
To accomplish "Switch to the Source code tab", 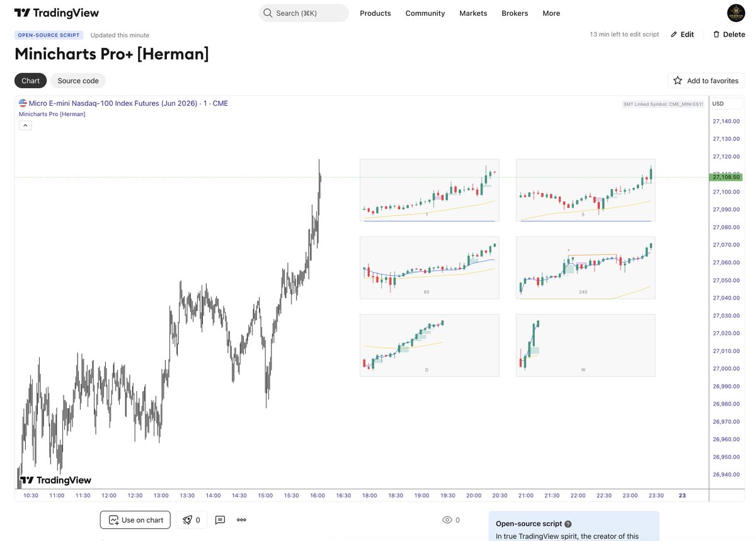I will pos(78,80).
